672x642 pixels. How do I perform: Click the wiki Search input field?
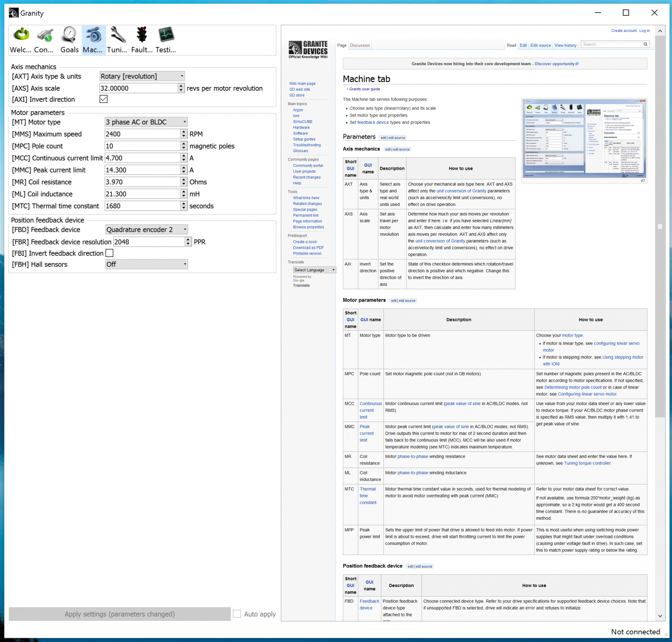[x=612, y=45]
